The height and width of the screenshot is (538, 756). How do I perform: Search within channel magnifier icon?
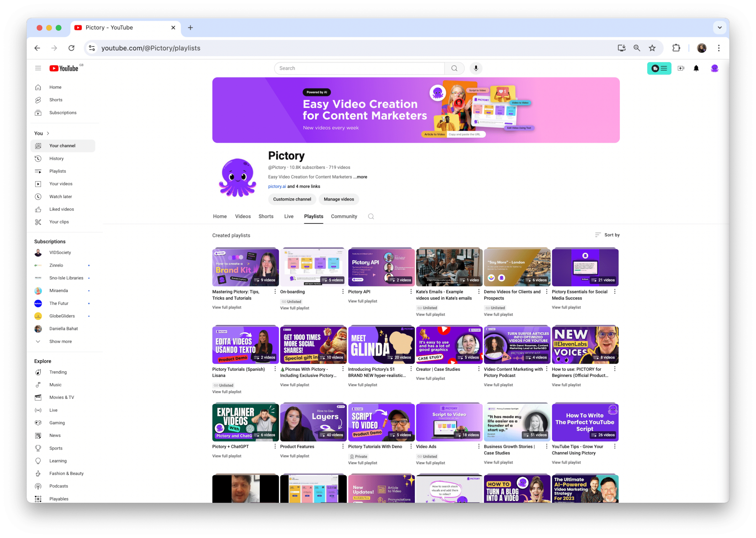tap(371, 216)
